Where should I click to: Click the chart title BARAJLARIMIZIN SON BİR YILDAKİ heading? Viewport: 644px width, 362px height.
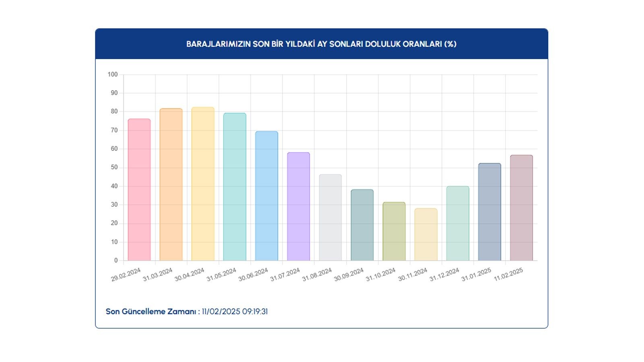[321, 44]
